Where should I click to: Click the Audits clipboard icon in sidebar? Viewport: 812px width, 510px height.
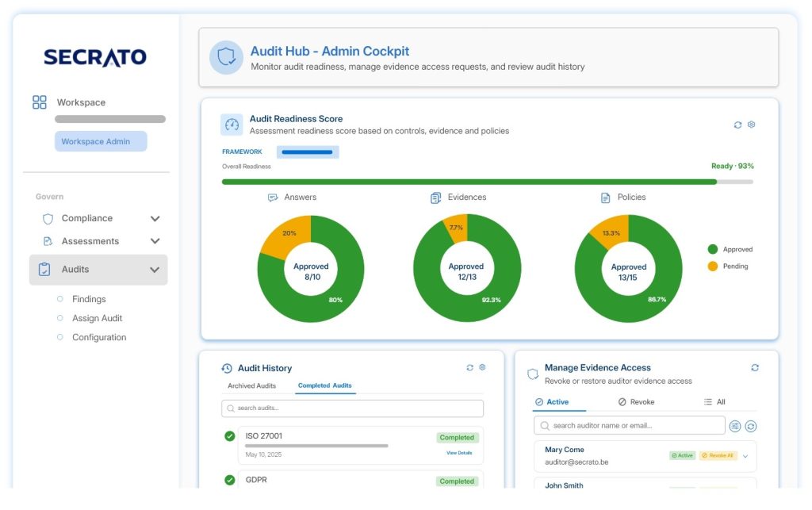tap(44, 269)
